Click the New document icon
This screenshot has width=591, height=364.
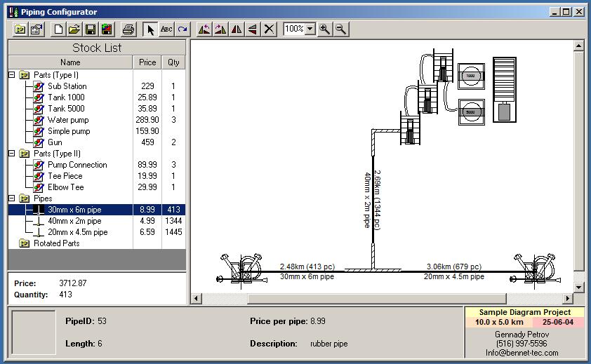(59, 29)
